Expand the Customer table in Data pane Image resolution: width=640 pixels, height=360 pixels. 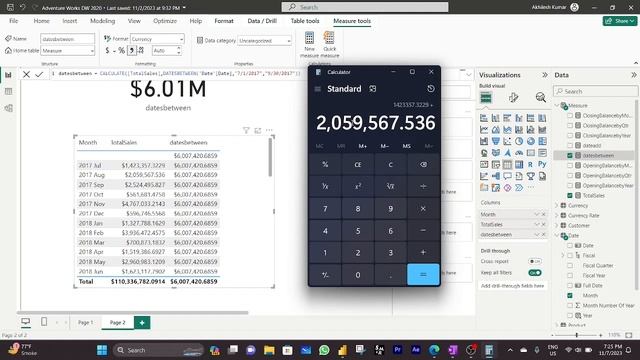[x=557, y=225]
